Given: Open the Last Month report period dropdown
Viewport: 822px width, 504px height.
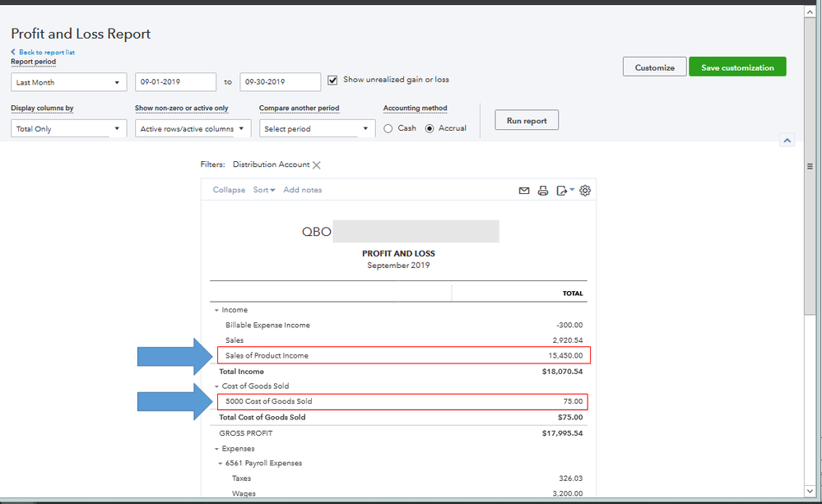Looking at the screenshot, I should click(x=68, y=82).
